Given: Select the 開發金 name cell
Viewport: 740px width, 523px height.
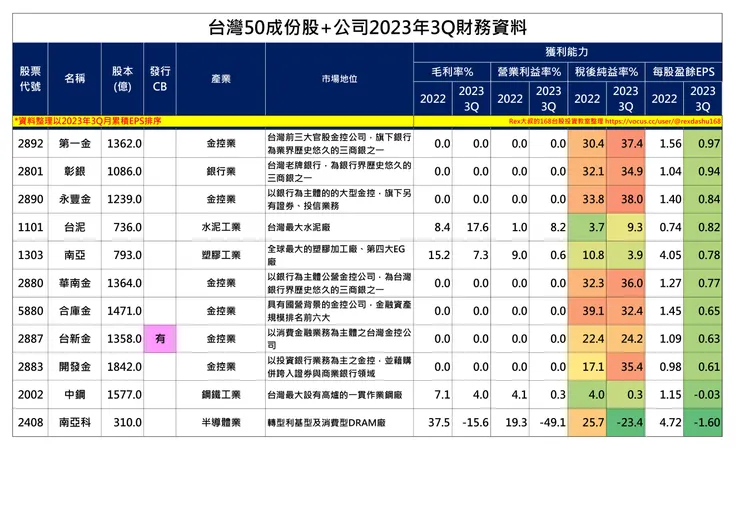Looking at the screenshot, I should coord(75,366).
